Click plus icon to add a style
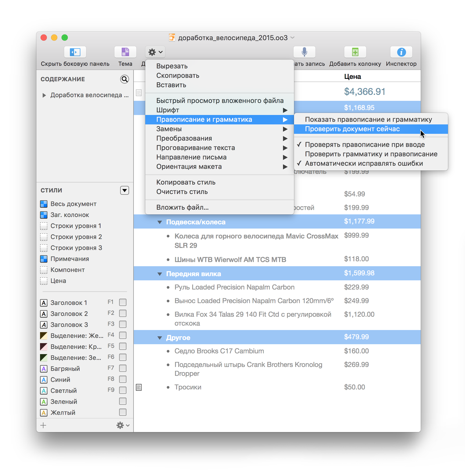 click(43, 425)
